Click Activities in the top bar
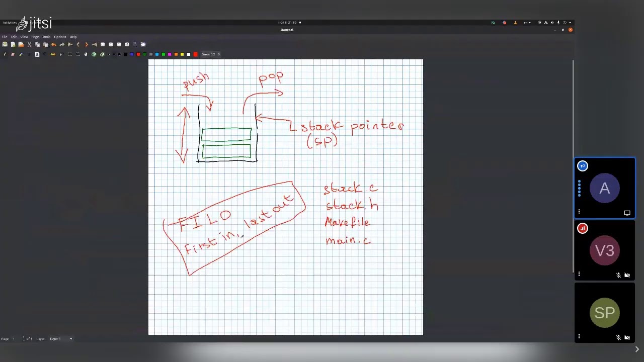The image size is (644, 362). [x=10, y=23]
